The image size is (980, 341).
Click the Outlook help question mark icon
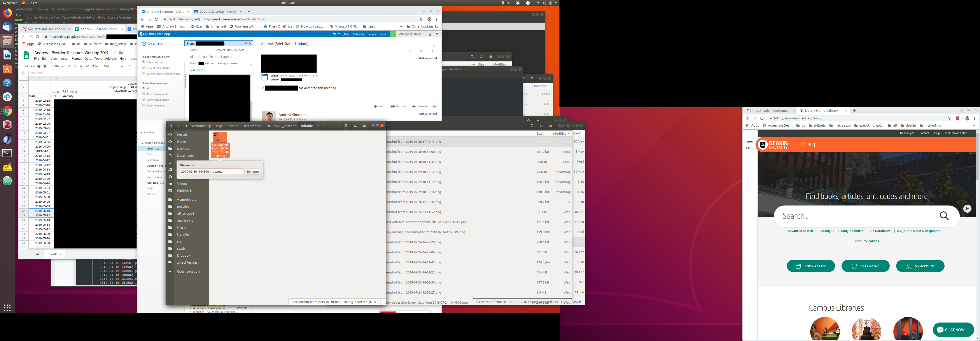coord(437,34)
